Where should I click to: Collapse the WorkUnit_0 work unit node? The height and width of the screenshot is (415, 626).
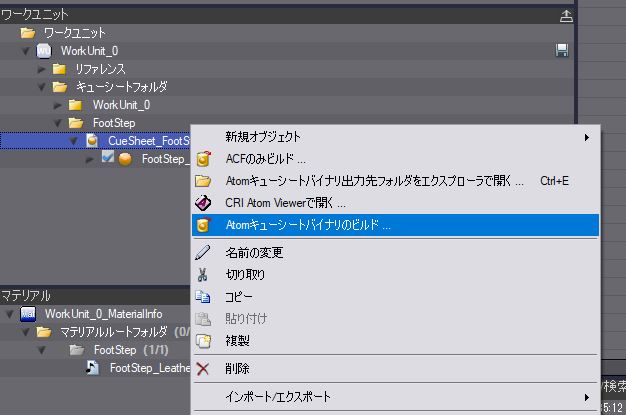[x=26, y=51]
